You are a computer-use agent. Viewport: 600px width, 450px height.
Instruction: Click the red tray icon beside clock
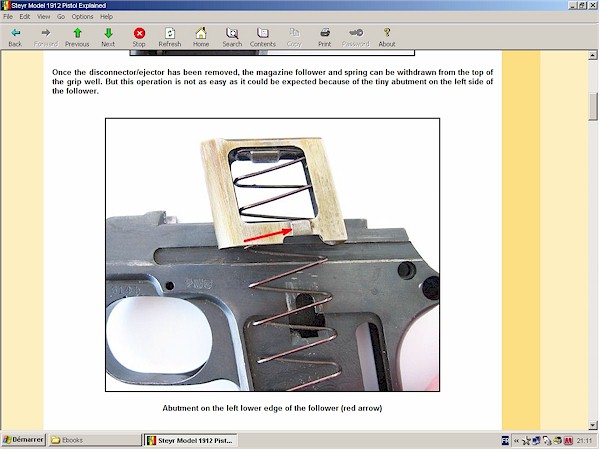click(568, 441)
